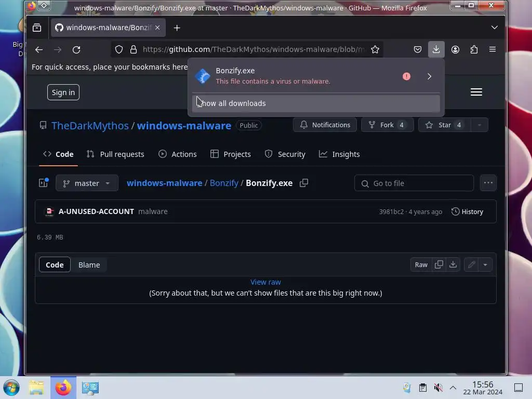Click the Firefox taskbar icon

coord(63,388)
